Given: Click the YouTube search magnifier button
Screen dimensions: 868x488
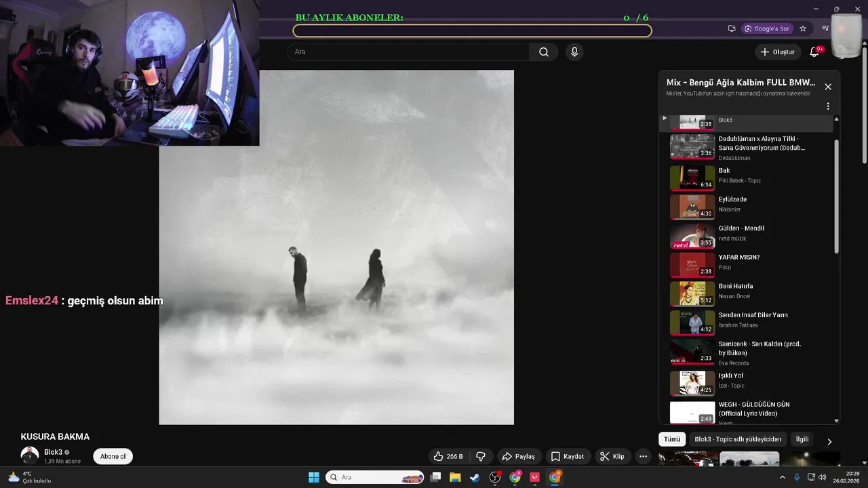Looking at the screenshot, I should tap(544, 52).
